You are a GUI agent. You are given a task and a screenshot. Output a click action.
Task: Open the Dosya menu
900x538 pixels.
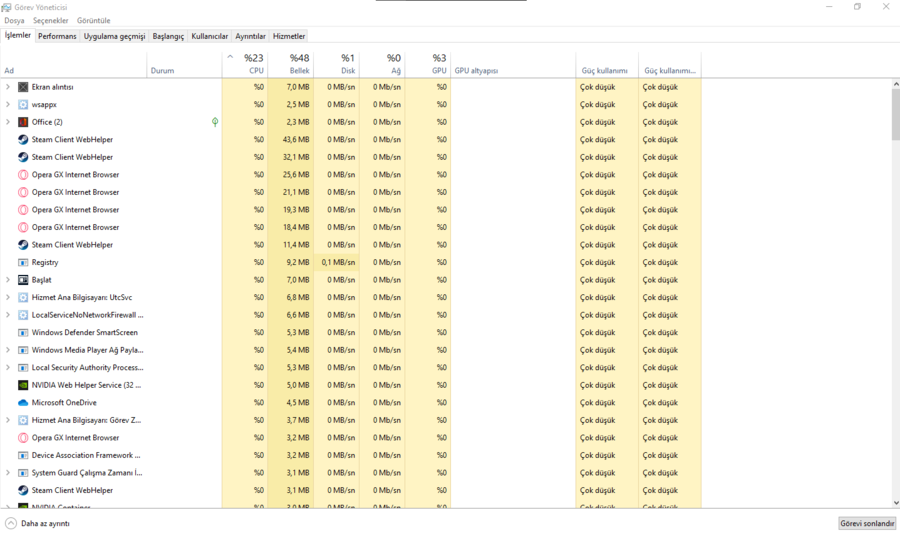tap(14, 21)
